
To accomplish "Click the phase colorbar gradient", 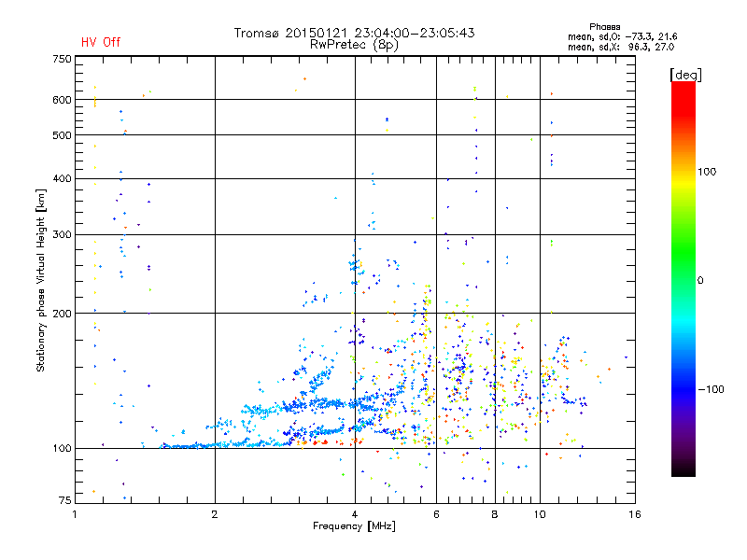I will tap(684, 278).
